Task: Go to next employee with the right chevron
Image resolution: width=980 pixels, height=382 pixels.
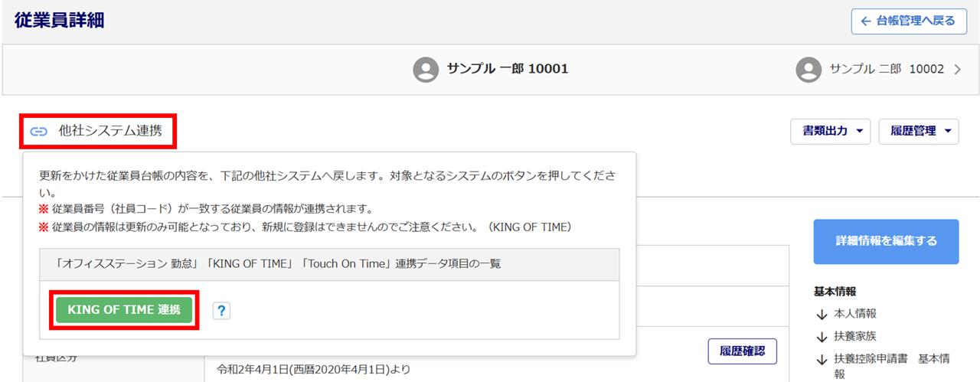Action: pyautogui.click(x=957, y=70)
